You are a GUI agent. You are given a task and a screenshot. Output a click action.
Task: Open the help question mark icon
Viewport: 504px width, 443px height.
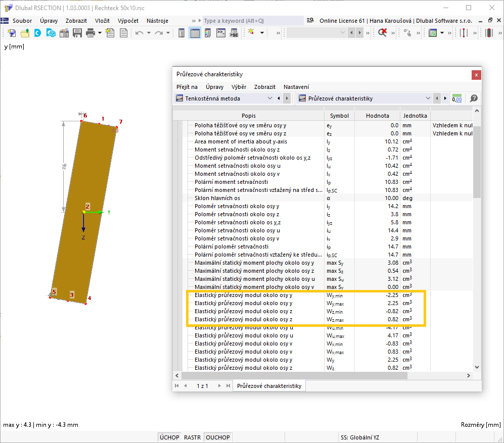click(474, 99)
